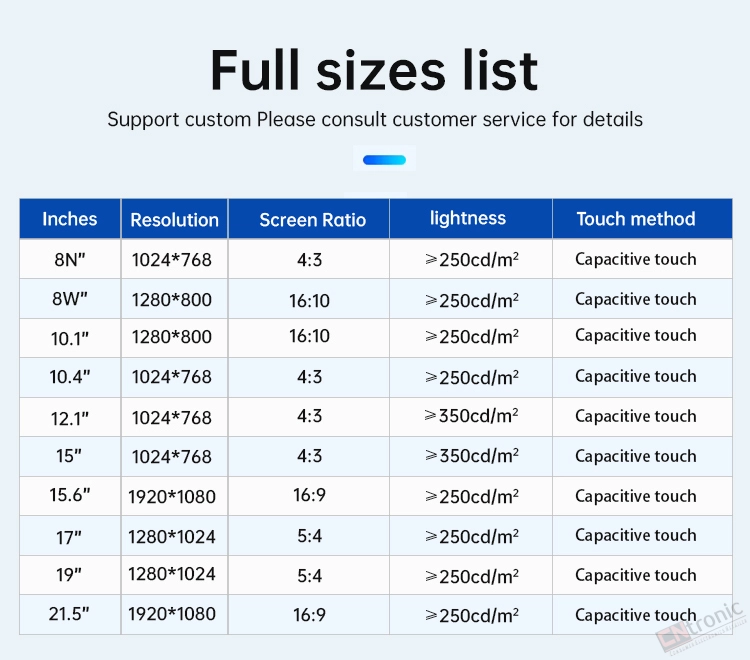
Task: Click the customer service subtitle text
Action: [x=375, y=120]
